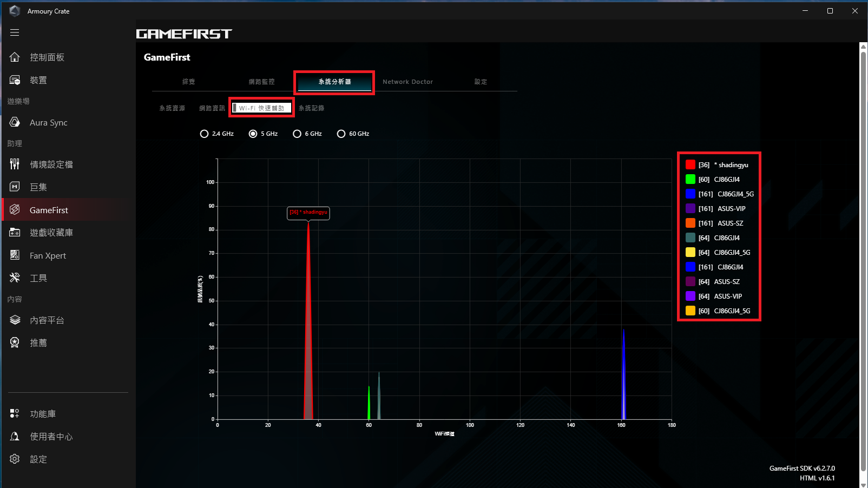Open 情境設定檔 scenario profiles icon
The width and height of the screenshot is (868, 488).
pyautogui.click(x=15, y=164)
